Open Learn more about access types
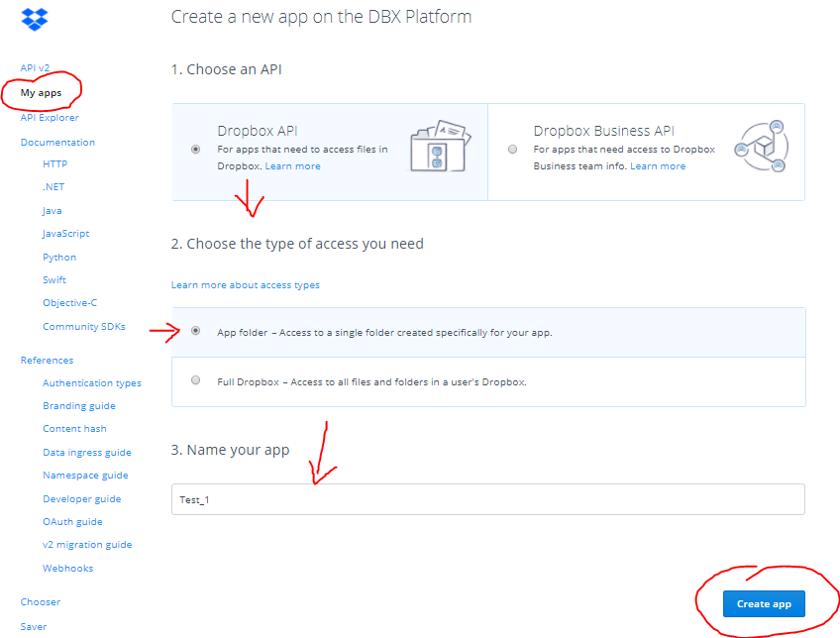 pos(246,285)
